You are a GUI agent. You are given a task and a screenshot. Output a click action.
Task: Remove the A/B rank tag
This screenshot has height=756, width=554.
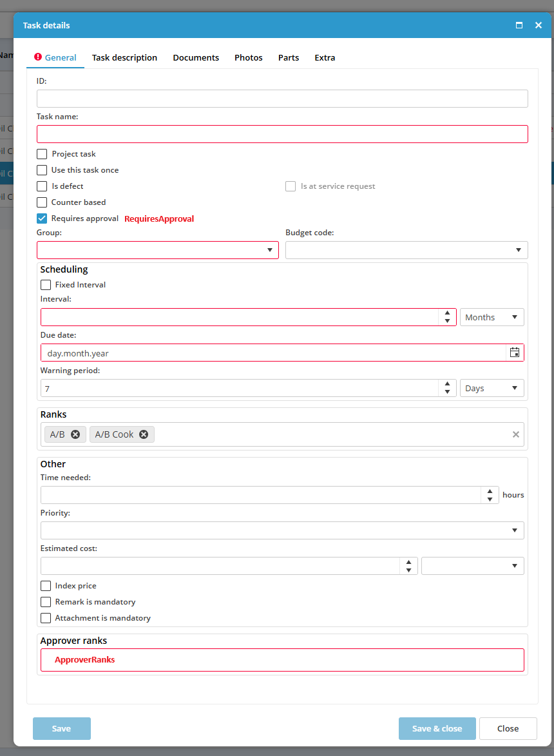pyautogui.click(x=75, y=434)
